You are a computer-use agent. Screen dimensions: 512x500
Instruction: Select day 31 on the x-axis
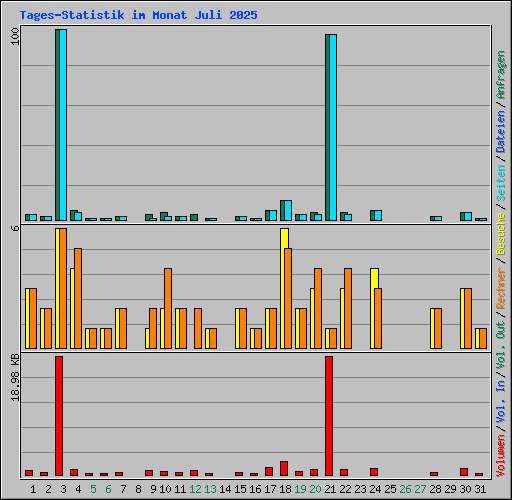[x=480, y=489]
